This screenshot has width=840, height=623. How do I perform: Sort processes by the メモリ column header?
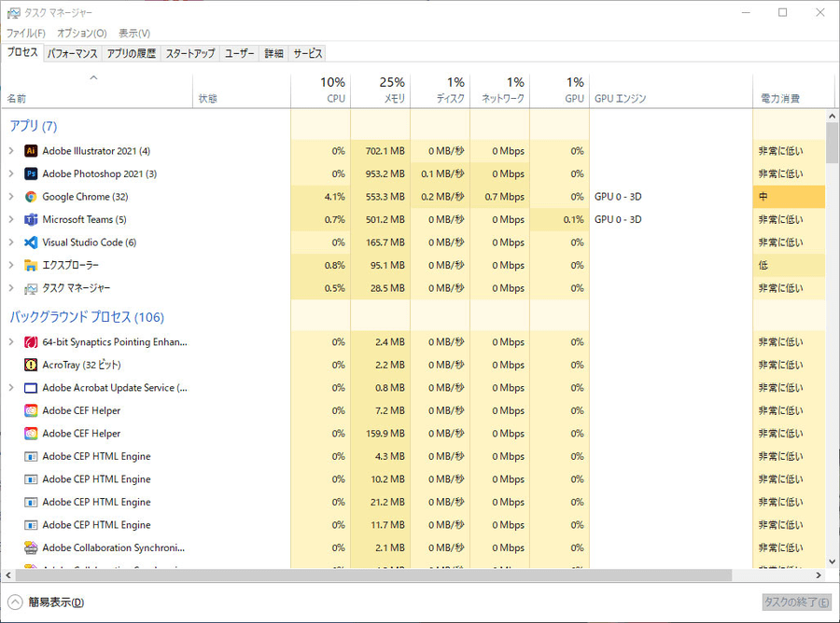pyautogui.click(x=381, y=90)
